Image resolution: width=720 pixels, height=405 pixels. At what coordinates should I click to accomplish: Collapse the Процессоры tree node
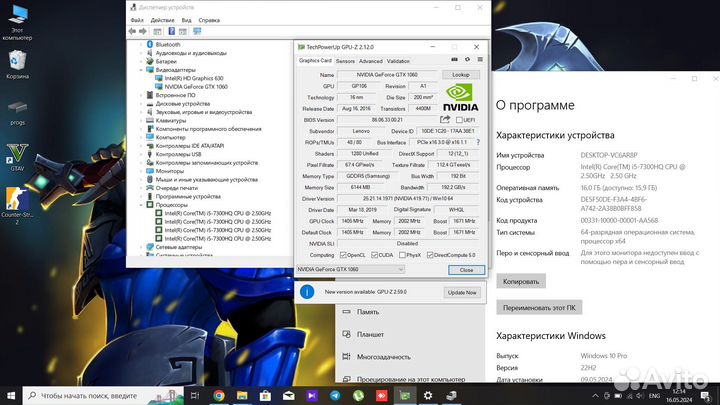point(141,205)
